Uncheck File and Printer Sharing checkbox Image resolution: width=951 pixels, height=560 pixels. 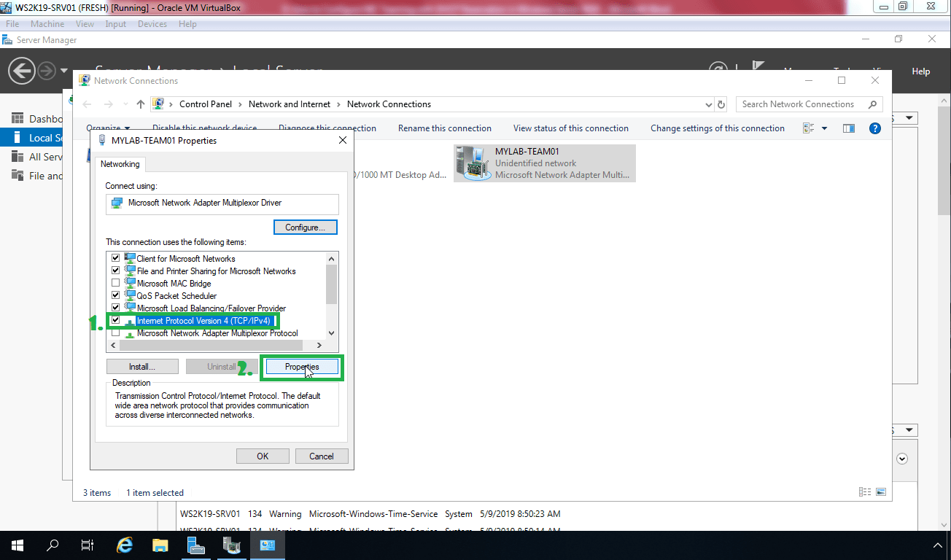pyautogui.click(x=115, y=271)
